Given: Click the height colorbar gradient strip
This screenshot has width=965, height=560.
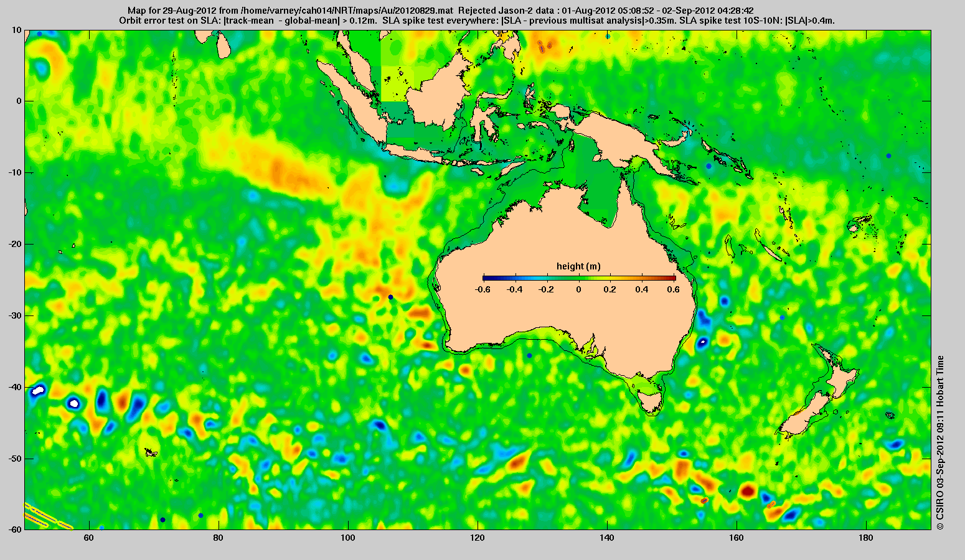Looking at the screenshot, I should click(579, 278).
